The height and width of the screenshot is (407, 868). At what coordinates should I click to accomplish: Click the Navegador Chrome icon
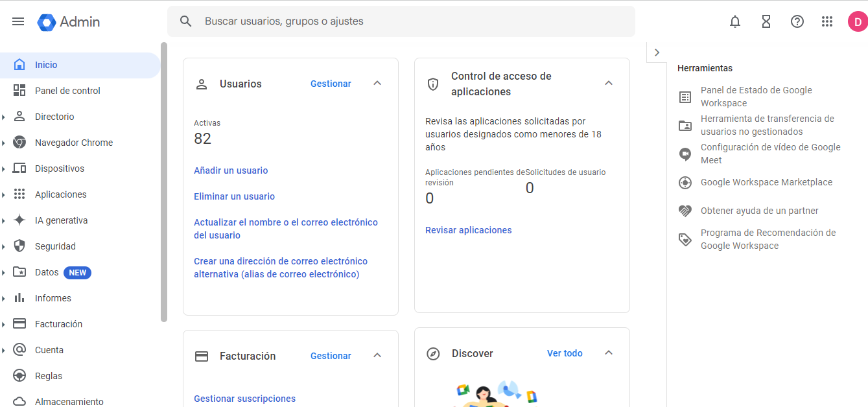[19, 143]
